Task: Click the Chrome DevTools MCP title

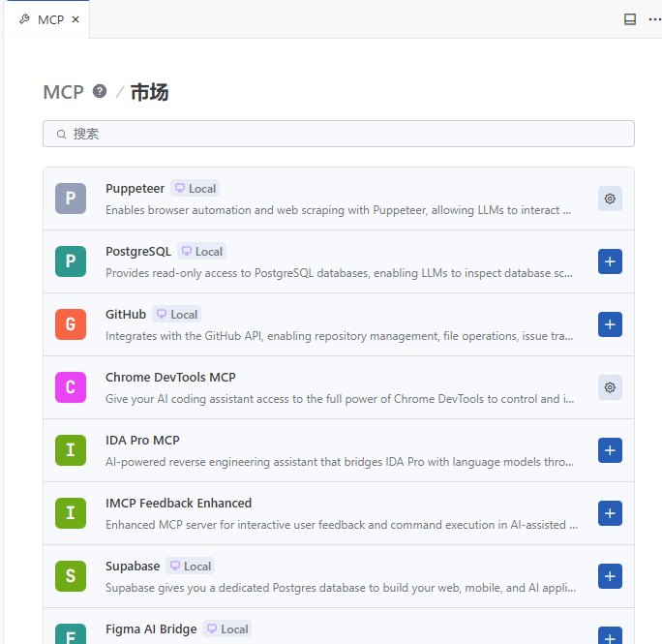Action: pos(170,378)
